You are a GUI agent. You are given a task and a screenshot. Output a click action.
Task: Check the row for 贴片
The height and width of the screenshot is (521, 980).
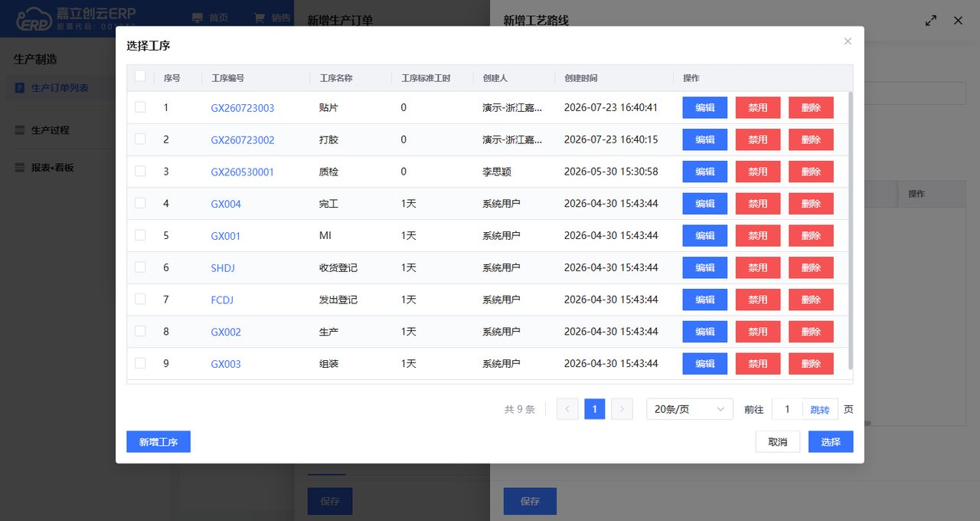click(140, 107)
